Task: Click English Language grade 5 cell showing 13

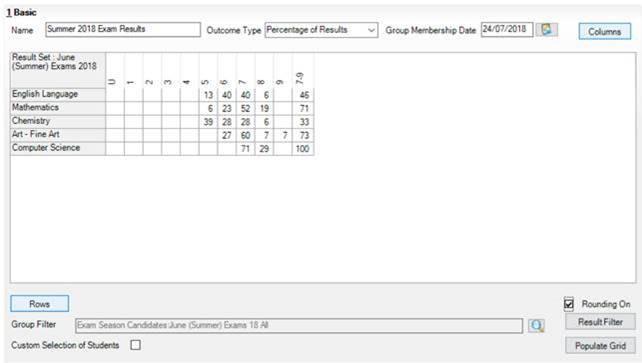Action: pyautogui.click(x=208, y=95)
